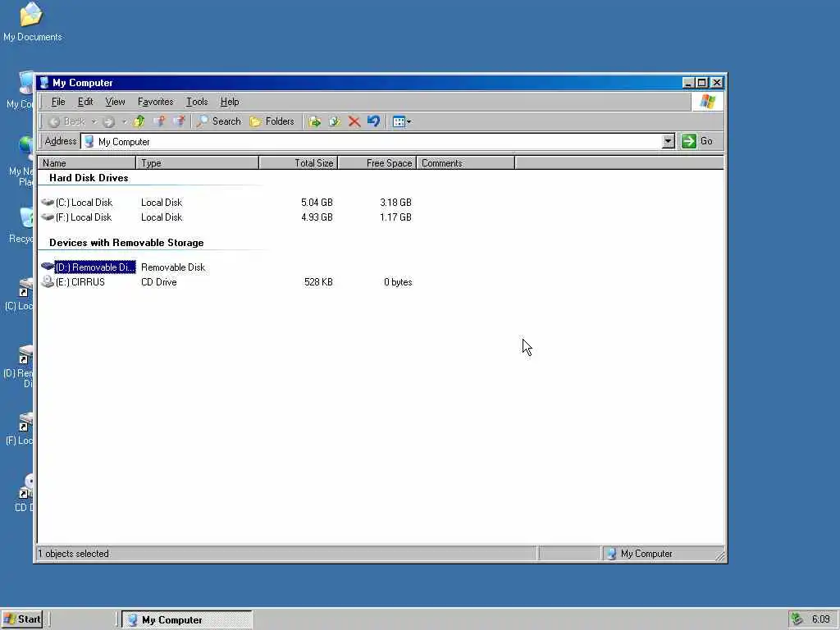Click the blue Undo arrow icon

(x=373, y=121)
